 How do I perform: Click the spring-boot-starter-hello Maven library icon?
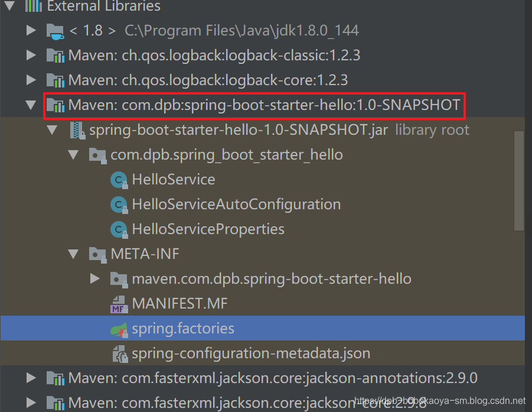pyautogui.click(x=56, y=105)
